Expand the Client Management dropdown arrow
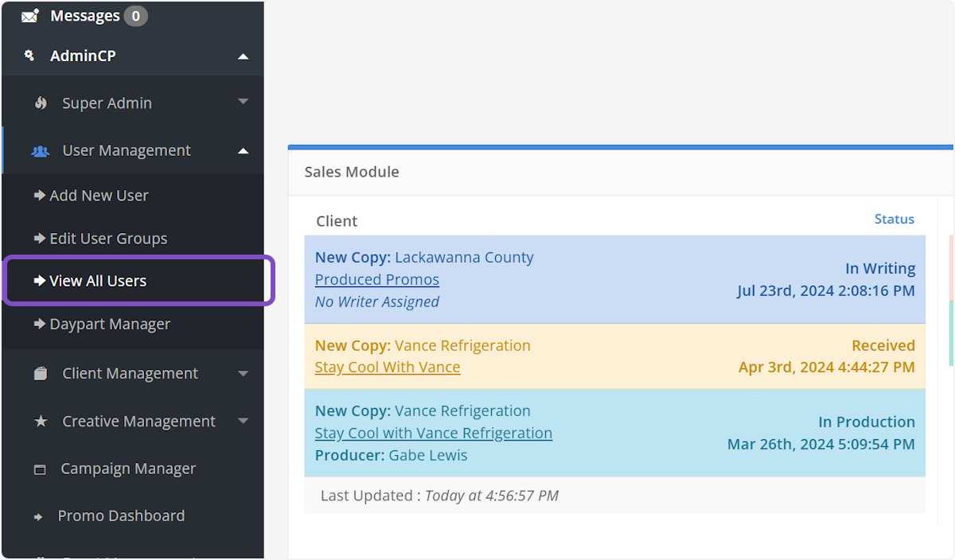This screenshot has width=955, height=560. [x=244, y=373]
